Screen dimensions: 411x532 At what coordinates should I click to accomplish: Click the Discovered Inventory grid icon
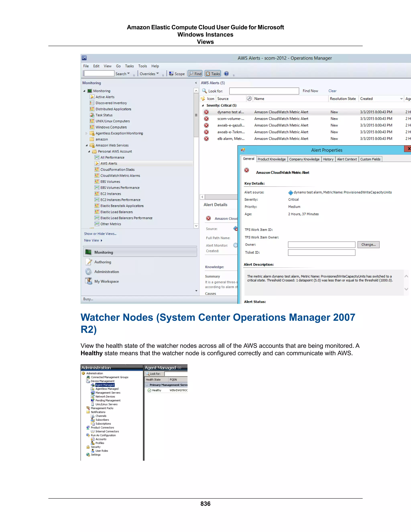pyautogui.click(x=92, y=103)
